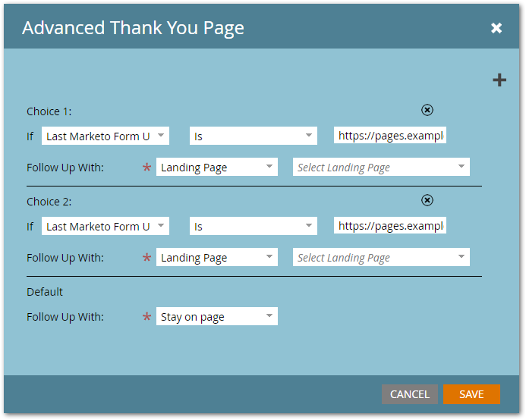526x420 pixels.
Task: Open Choice 2 operator dropdown showing Is
Action: [253, 227]
